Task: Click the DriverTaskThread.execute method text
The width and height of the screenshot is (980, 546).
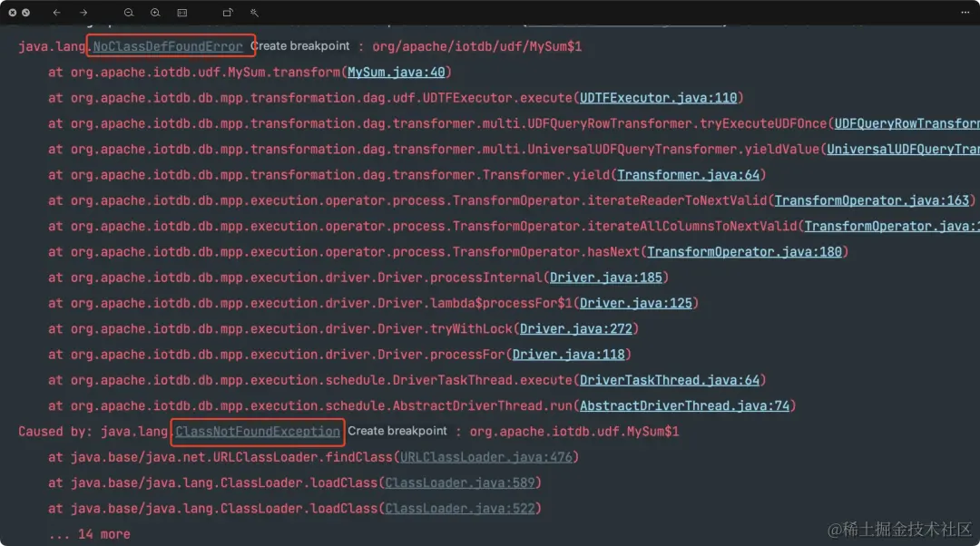Action: coord(482,380)
